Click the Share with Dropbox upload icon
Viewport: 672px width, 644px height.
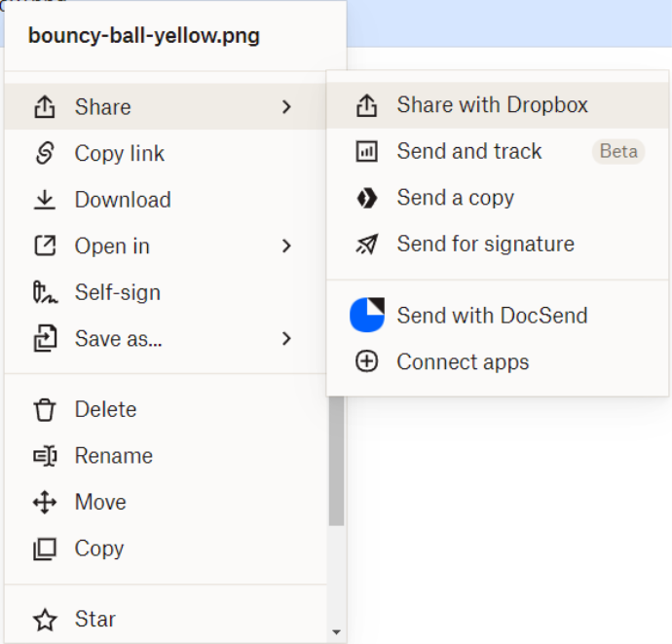(366, 105)
